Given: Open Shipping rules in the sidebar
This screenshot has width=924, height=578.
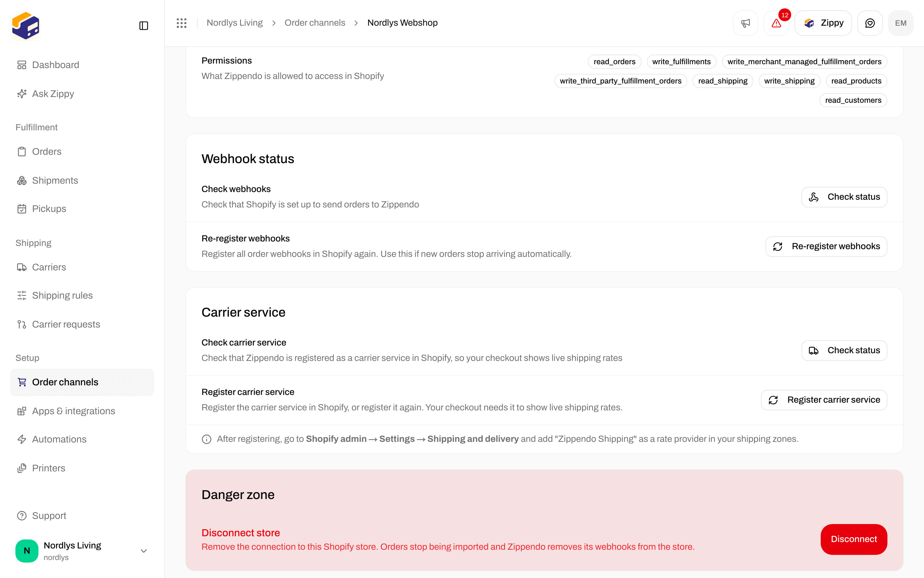Looking at the screenshot, I should tap(82, 295).
